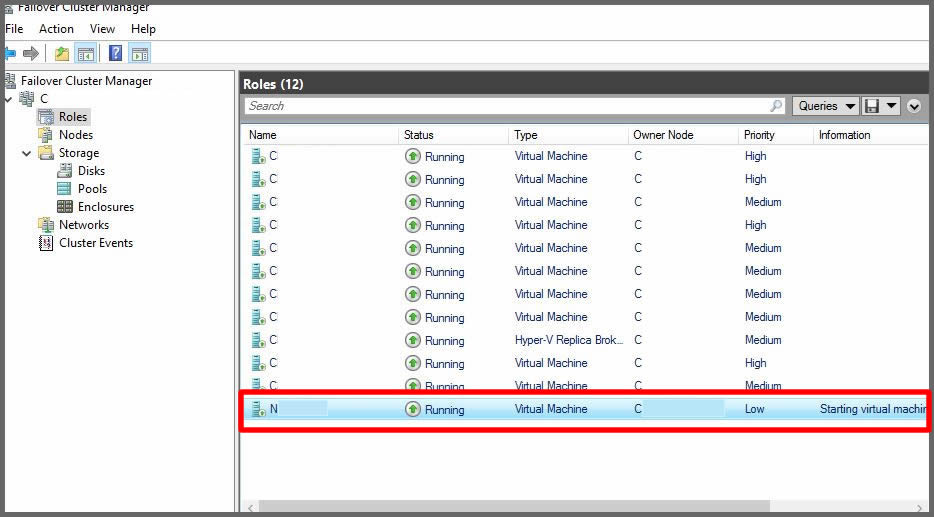Click the running status icon of Low priority VM
This screenshot has height=517, width=934.
click(413, 409)
